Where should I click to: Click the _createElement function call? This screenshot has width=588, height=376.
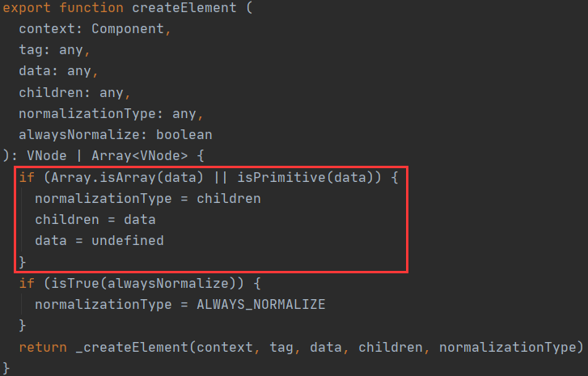point(132,347)
